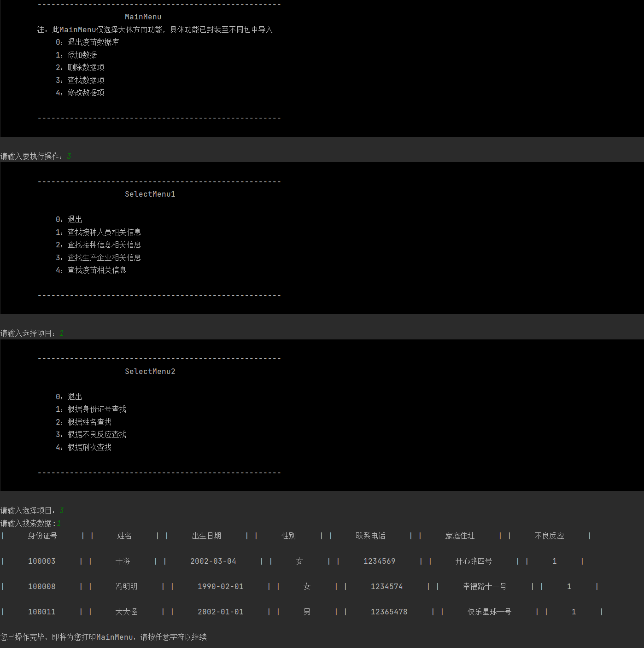Click the name 冯明明
The width and height of the screenshot is (644, 648).
point(126,586)
